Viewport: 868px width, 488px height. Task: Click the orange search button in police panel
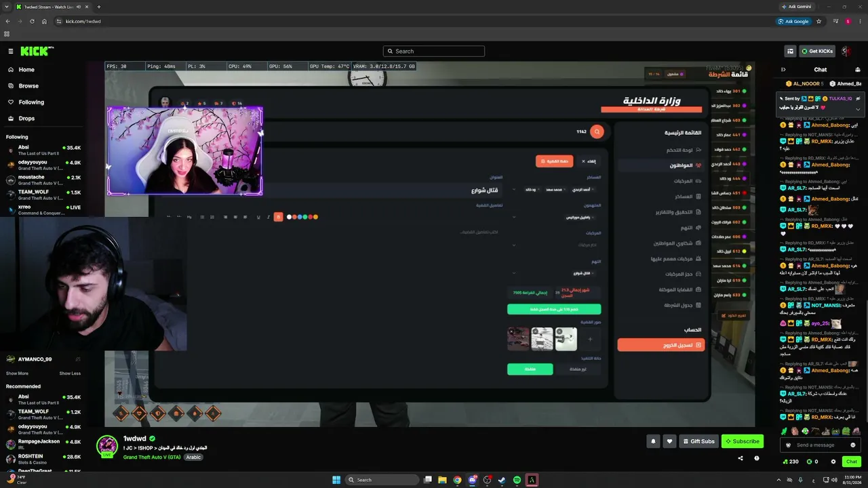tap(597, 131)
